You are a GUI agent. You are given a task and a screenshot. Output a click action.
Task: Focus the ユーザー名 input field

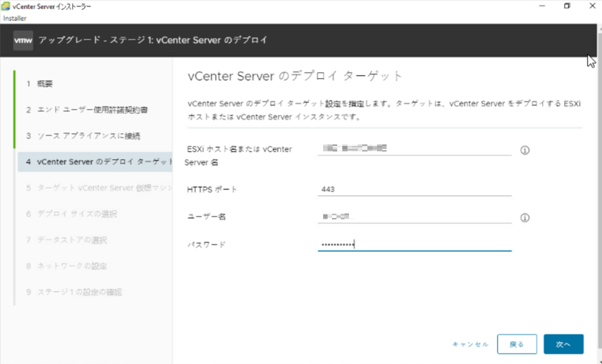[x=414, y=217]
